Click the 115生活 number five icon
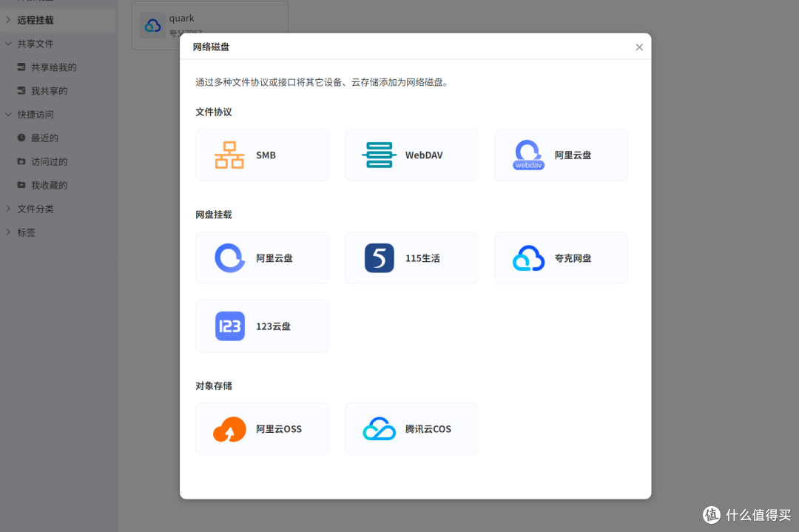 coord(379,257)
